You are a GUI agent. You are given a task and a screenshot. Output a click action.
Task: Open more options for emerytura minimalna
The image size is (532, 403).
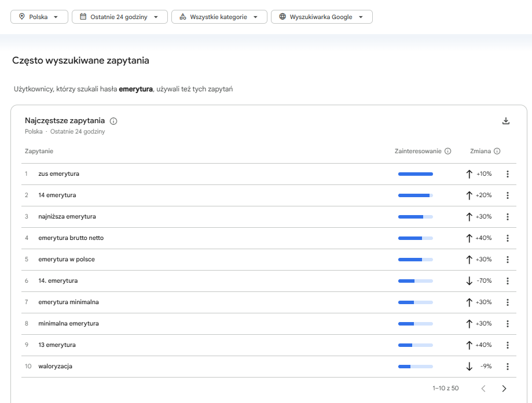coord(508,302)
